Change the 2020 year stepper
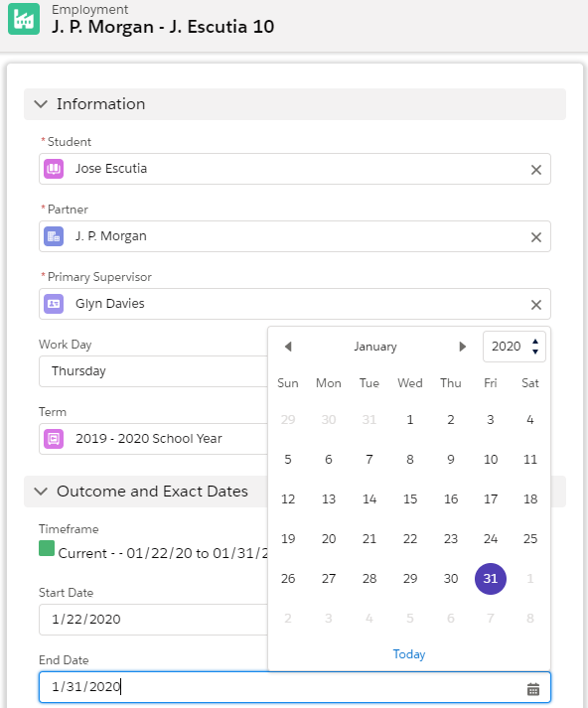 (535, 347)
